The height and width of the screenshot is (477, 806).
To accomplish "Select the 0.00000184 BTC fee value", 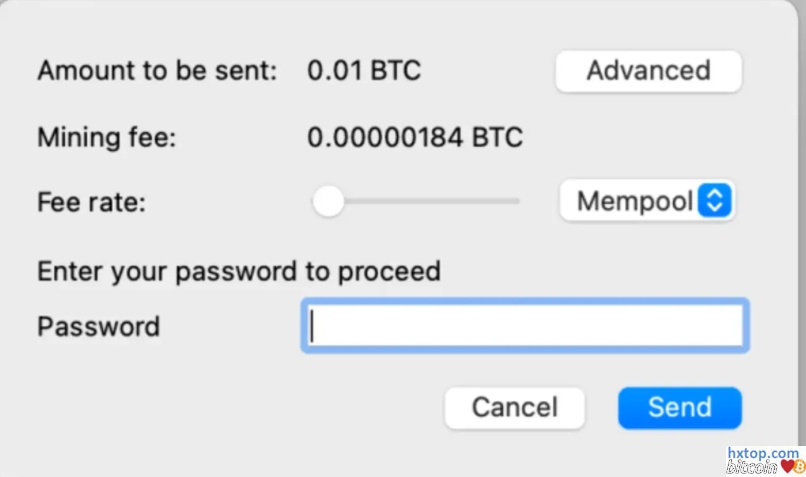I will [x=415, y=137].
